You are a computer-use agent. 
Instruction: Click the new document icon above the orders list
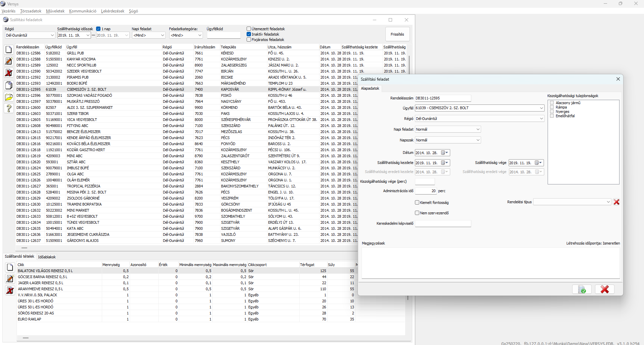[x=9, y=50]
